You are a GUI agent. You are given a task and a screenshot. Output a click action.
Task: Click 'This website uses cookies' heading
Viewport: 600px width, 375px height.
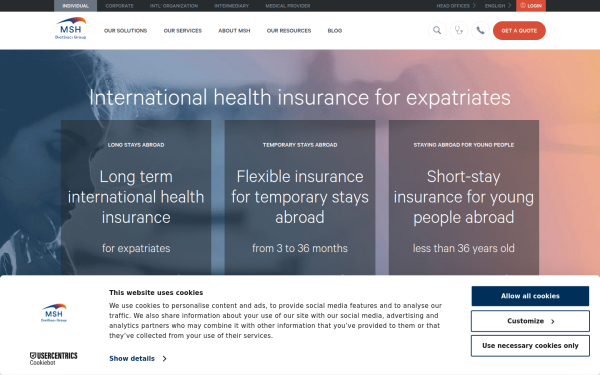click(x=156, y=292)
